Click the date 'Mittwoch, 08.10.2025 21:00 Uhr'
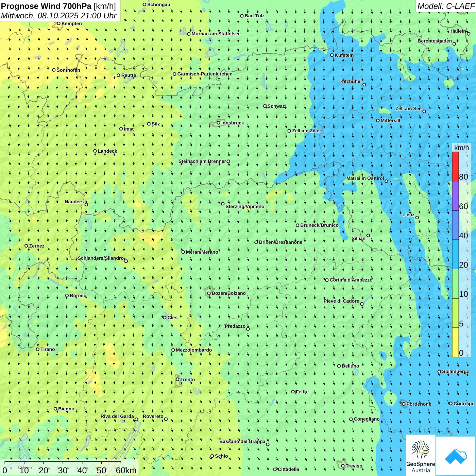476x476 pixels. [59, 16]
